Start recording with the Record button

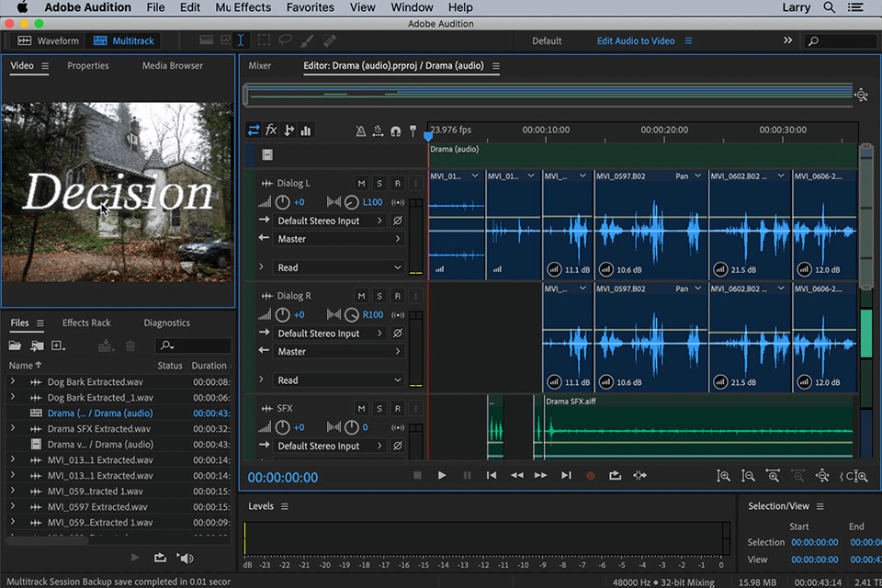(590, 476)
